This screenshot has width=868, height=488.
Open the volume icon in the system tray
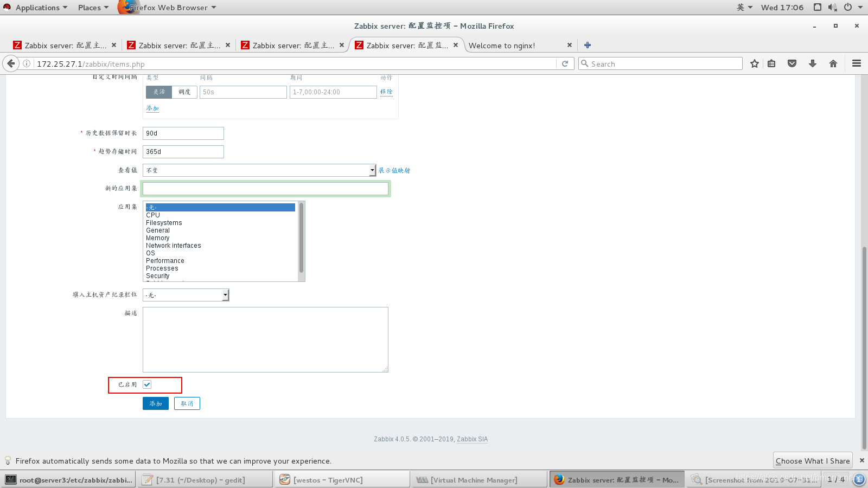[832, 7]
